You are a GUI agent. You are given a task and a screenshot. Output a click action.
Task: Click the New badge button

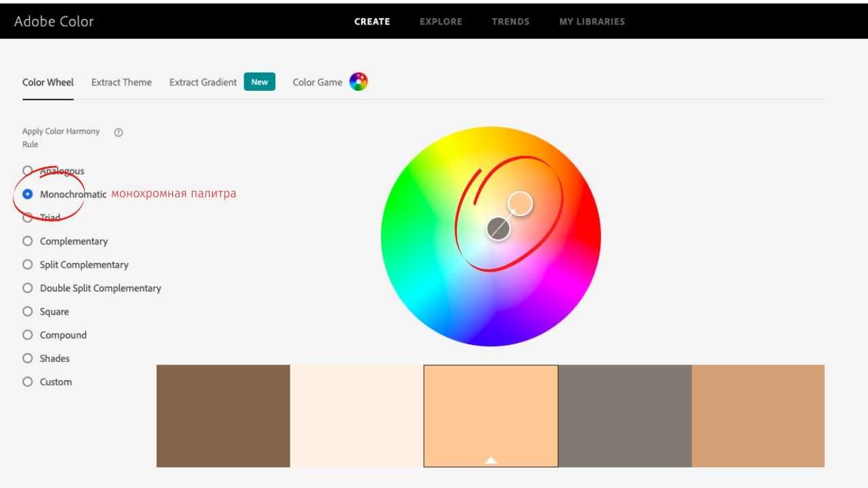coord(260,82)
